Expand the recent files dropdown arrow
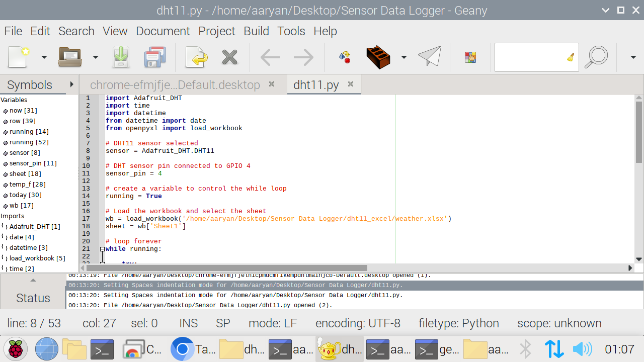 95,57
